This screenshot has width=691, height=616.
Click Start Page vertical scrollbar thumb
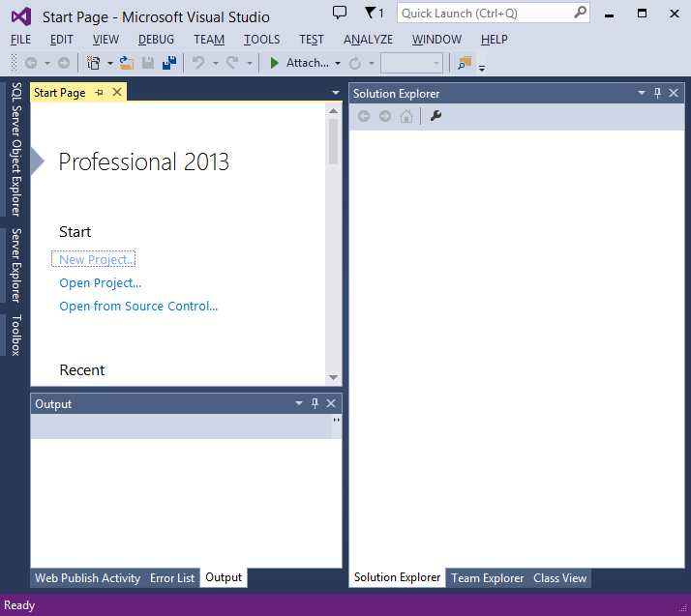334,141
